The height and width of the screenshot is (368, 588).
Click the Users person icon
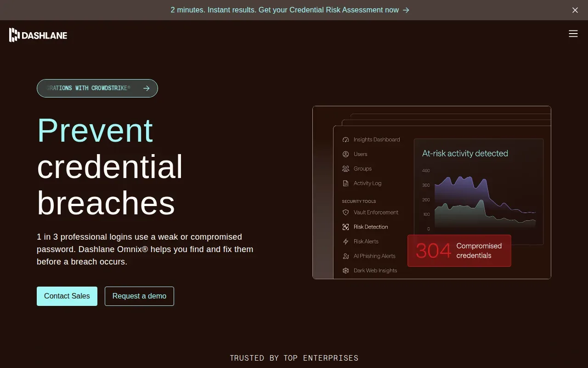[x=346, y=154]
